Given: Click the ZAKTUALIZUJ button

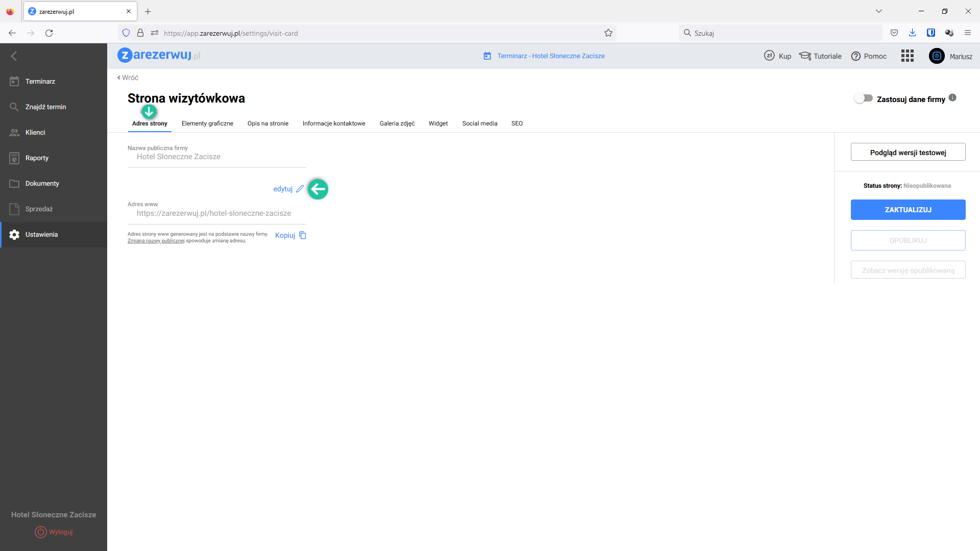Looking at the screenshot, I should click(x=908, y=210).
